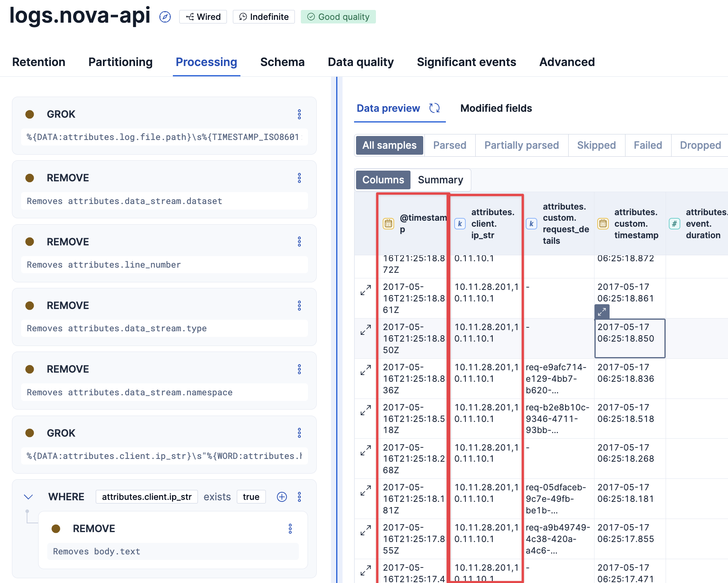Screen dimensions: 728x583
Task: Open options for REMOVE data_stream.type step
Action: (300, 306)
